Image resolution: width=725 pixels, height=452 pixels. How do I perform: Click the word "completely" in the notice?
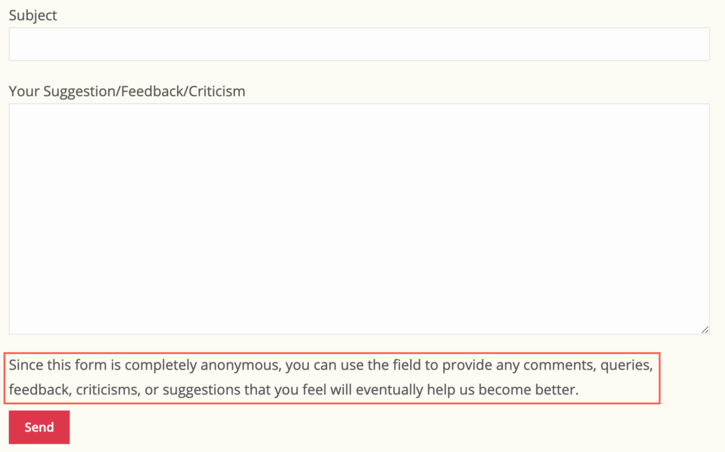pos(165,366)
